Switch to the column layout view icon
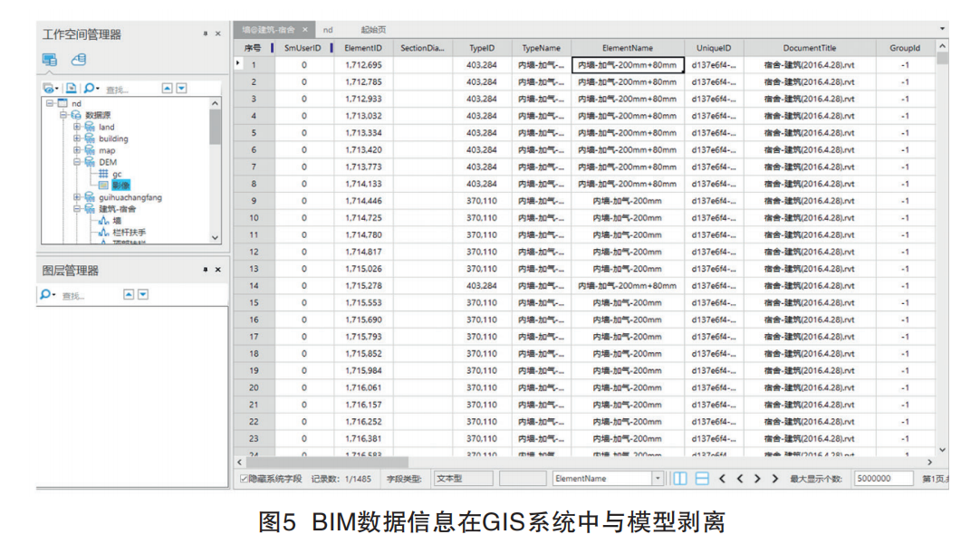980x544 pixels. click(680, 479)
